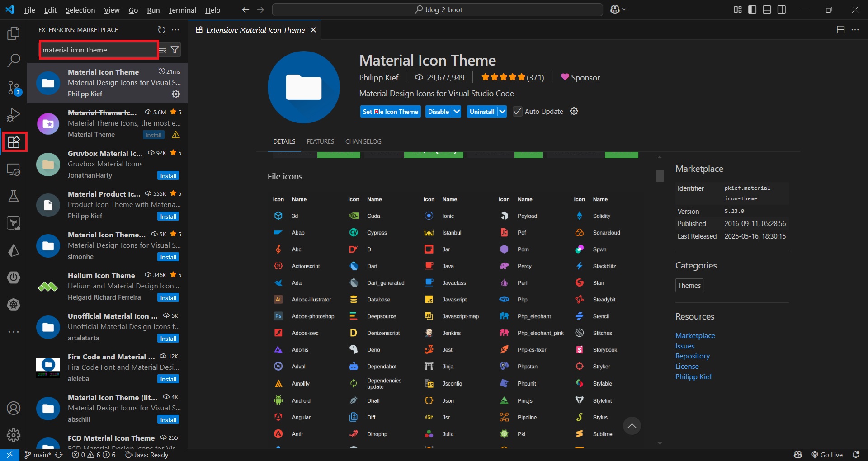Open the Issues resource link
The image size is (868, 461).
(685, 346)
